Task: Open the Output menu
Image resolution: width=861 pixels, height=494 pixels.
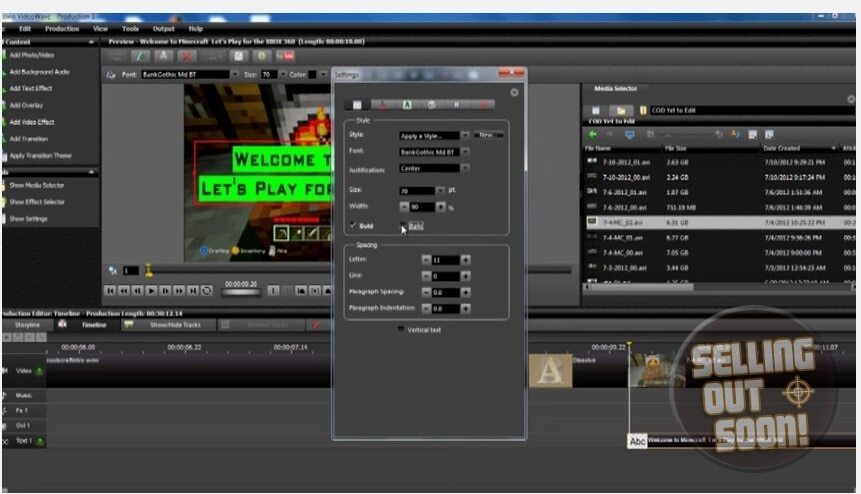Action: coord(164,29)
